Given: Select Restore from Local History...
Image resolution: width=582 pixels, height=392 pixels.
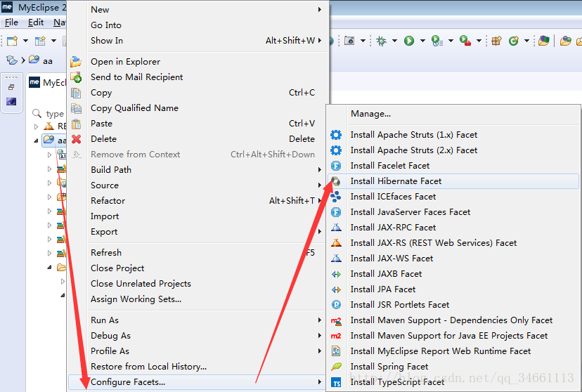Looking at the screenshot, I should (197, 367).
